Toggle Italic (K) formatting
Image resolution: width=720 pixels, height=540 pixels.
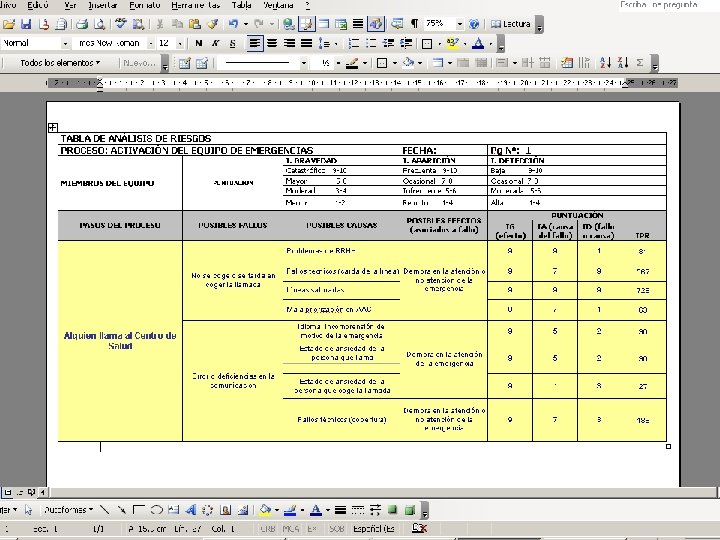pyautogui.click(x=215, y=44)
